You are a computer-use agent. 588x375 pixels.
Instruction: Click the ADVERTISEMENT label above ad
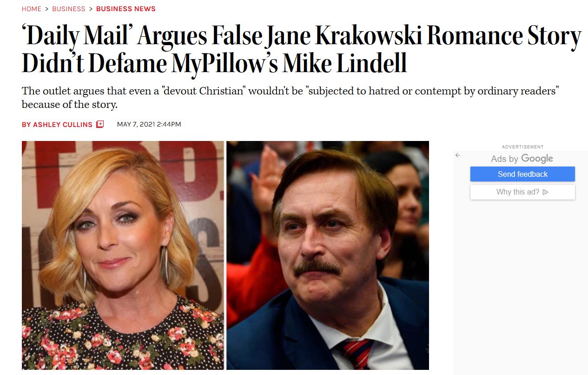click(522, 147)
